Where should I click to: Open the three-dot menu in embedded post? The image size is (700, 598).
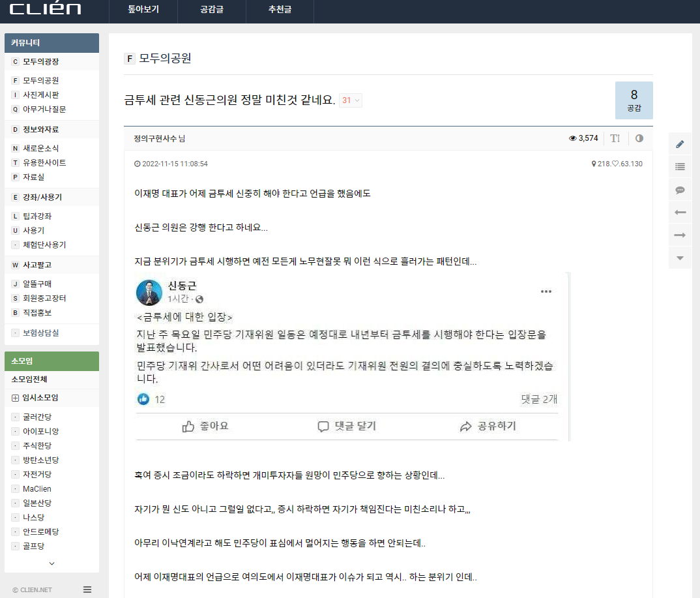coord(546,292)
